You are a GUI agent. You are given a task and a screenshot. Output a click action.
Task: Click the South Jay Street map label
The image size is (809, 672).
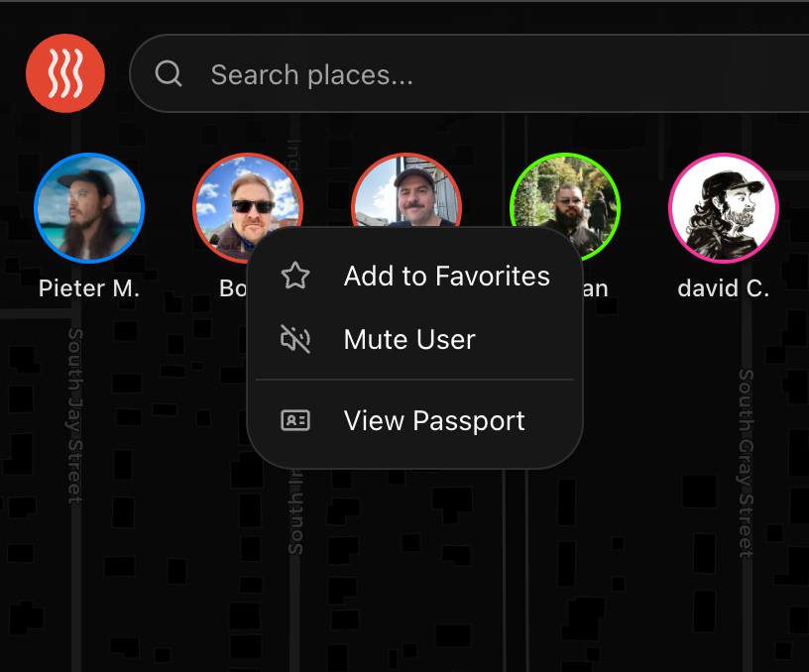[x=75, y=416]
